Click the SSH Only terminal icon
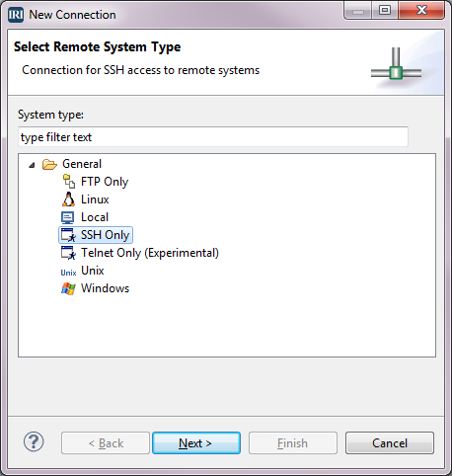Image resolution: width=452 pixels, height=476 pixels. (68, 235)
